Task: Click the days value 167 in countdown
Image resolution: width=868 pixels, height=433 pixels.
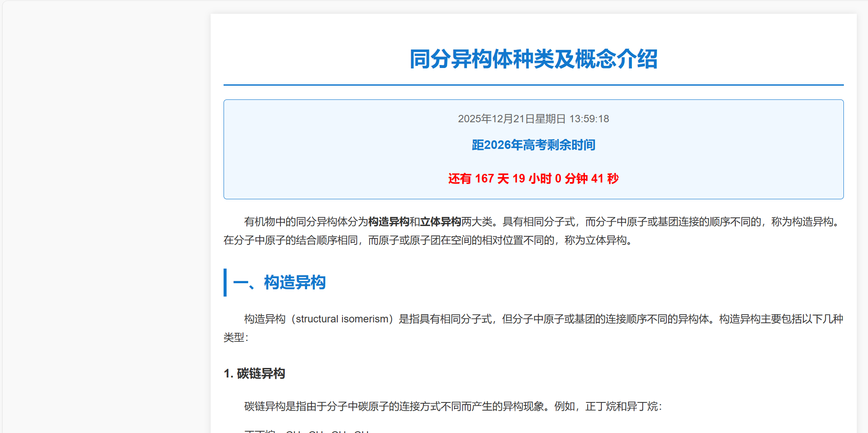Action: pyautogui.click(x=484, y=179)
